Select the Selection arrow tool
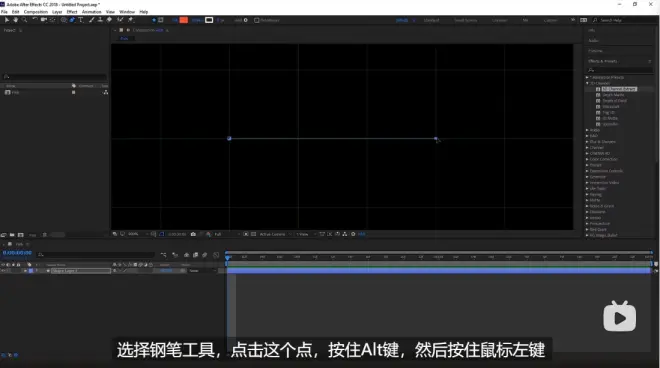The height and width of the screenshot is (368, 660). (7, 20)
